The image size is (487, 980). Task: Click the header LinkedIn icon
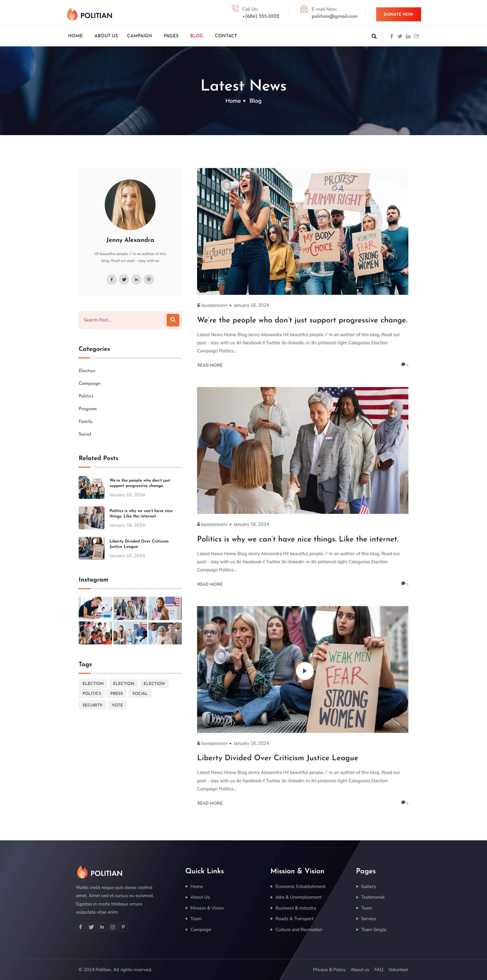[408, 36]
